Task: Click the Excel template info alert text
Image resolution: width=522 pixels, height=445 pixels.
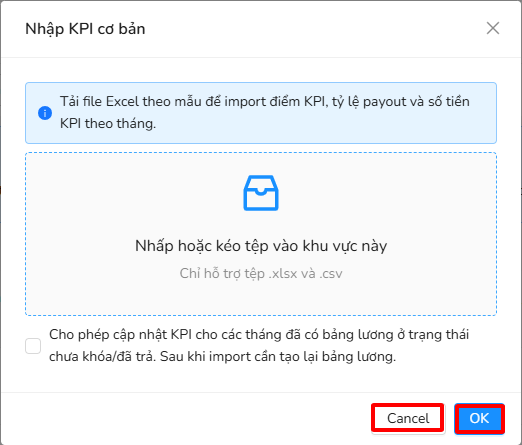Action: click(265, 112)
